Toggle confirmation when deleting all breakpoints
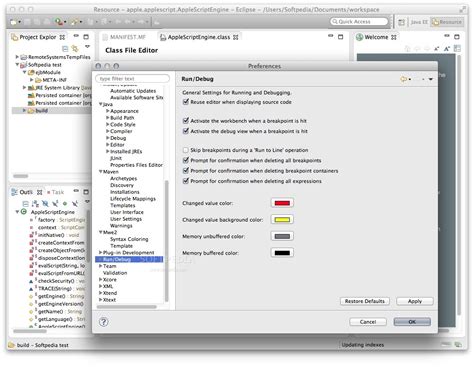 pos(186,160)
